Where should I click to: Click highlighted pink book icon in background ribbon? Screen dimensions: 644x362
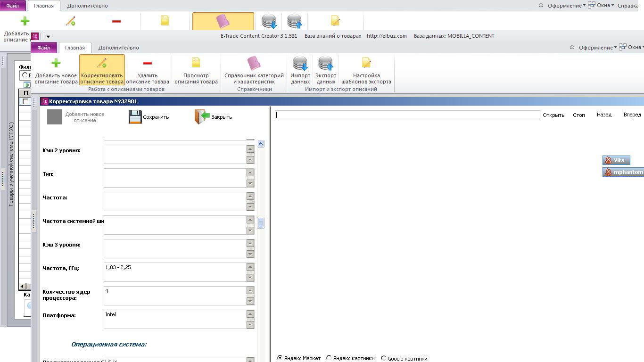pyautogui.click(x=223, y=21)
